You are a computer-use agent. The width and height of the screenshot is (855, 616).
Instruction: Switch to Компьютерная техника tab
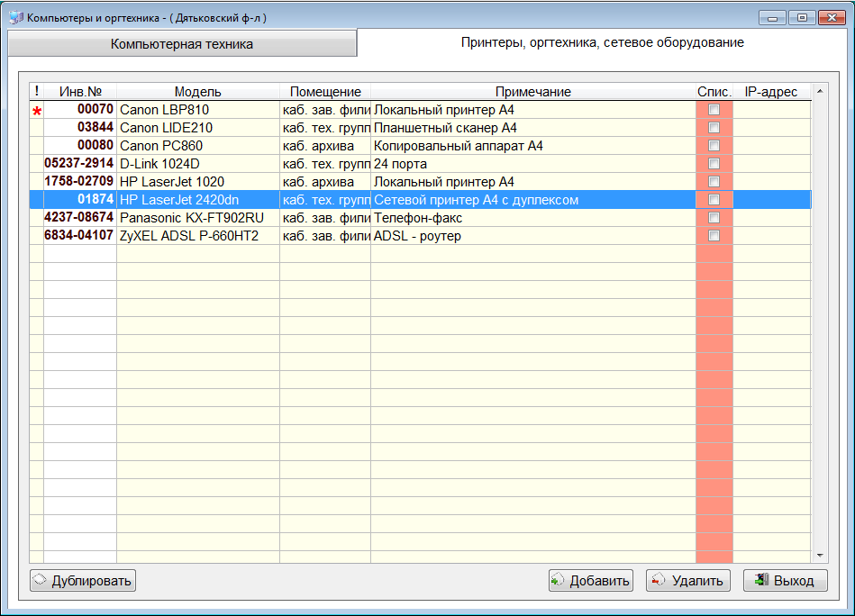click(x=182, y=43)
